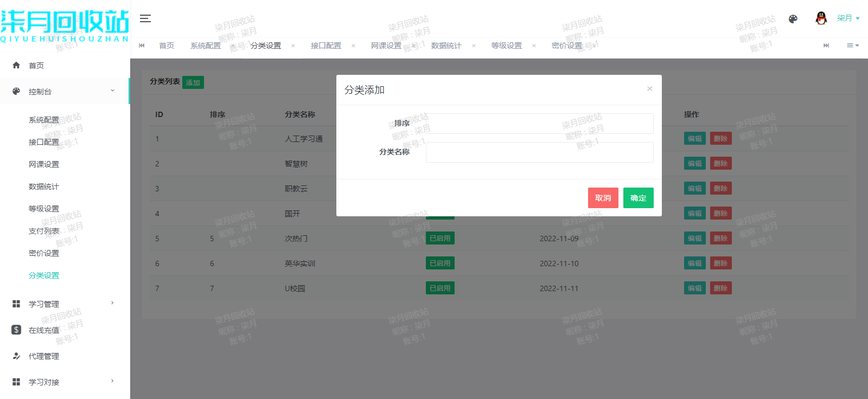Screen dimensions: 868x399
Task: Open 密价设置 in the sidebar
Action: click(44, 253)
